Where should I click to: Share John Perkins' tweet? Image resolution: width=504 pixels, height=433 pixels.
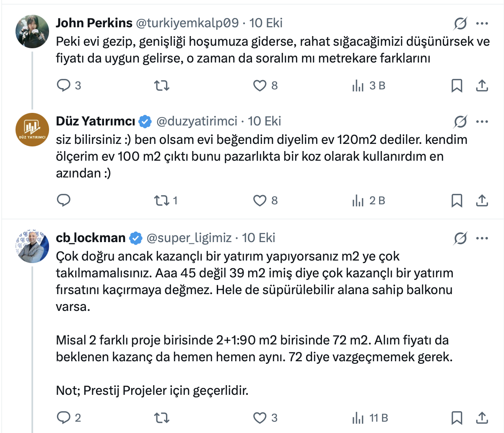pyautogui.click(x=482, y=86)
